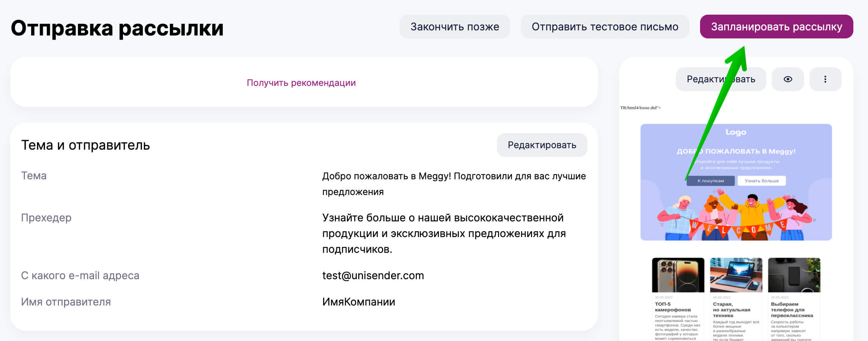Click 'Отправить тестовое письмо' button

tap(605, 27)
